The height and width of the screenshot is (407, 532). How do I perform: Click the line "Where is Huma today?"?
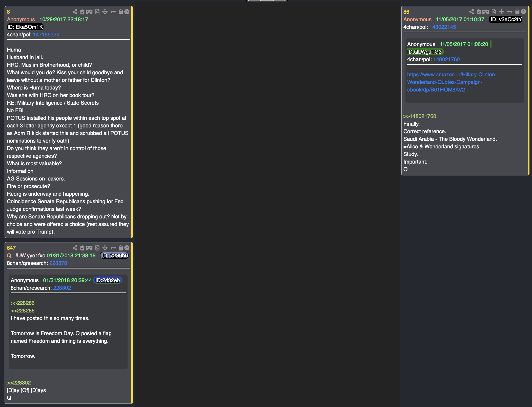[x=34, y=88]
